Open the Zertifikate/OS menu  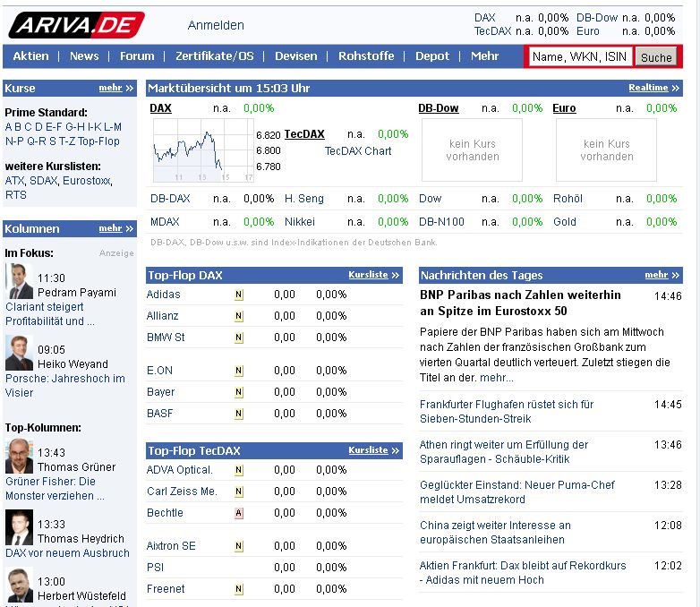click(x=214, y=56)
